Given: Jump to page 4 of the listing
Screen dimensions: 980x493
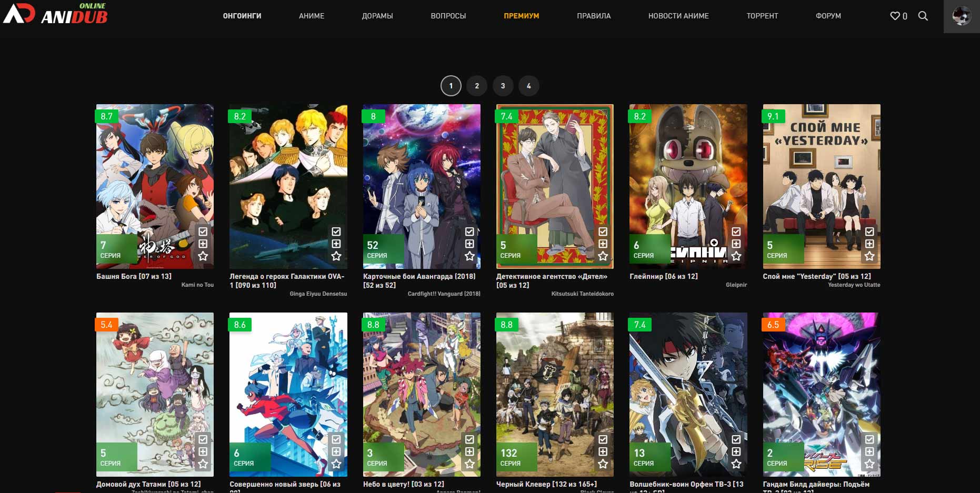Looking at the screenshot, I should 529,86.
